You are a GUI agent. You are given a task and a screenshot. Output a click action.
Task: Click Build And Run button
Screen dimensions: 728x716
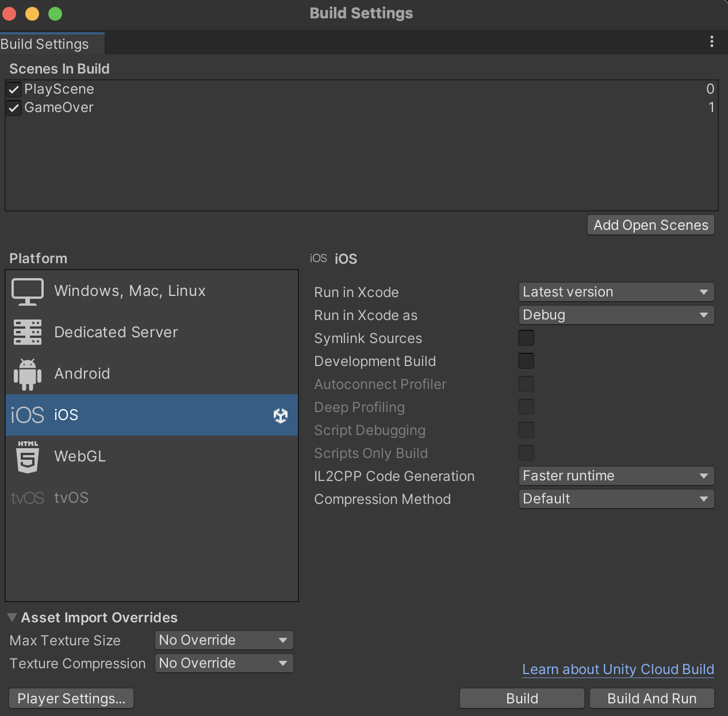[652, 699]
